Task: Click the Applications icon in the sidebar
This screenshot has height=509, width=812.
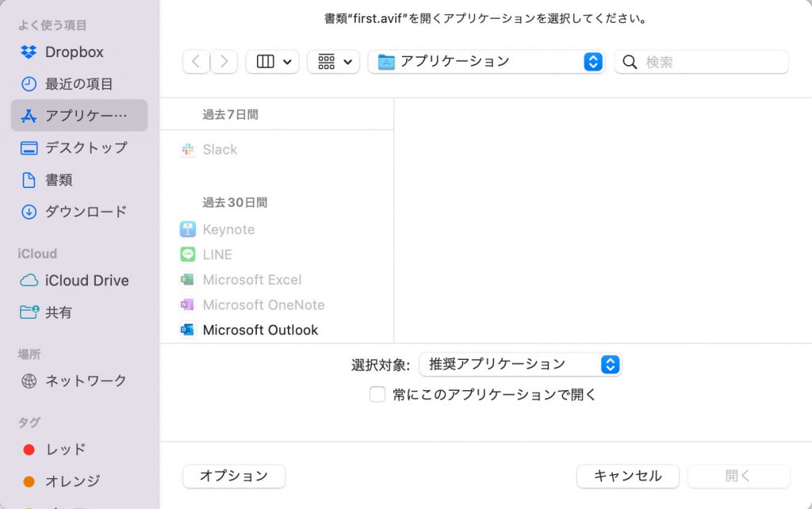Action: [29, 116]
